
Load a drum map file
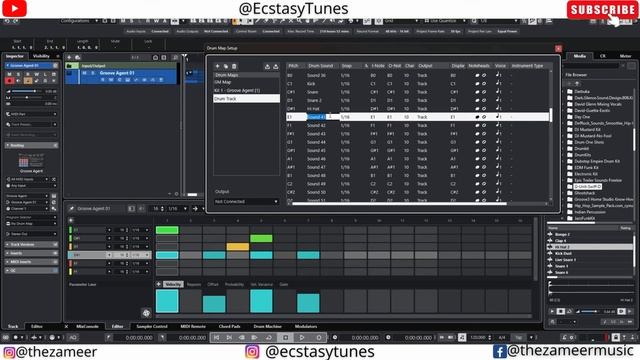click(x=267, y=66)
